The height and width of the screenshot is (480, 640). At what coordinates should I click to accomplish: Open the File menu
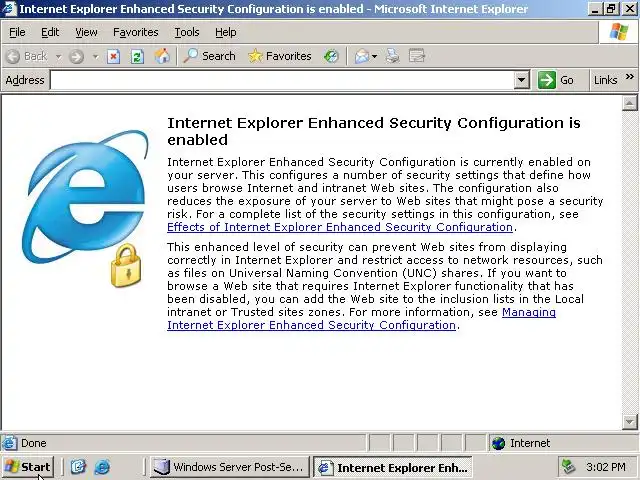17,32
